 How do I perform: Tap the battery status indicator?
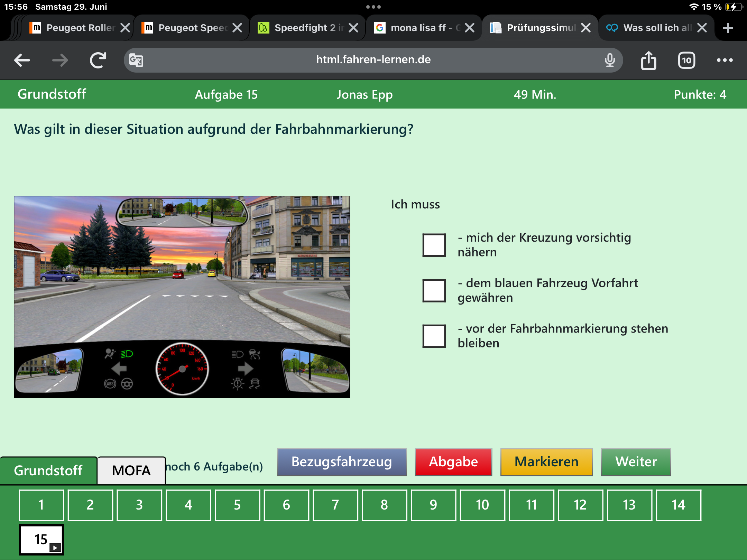pyautogui.click(x=734, y=7)
